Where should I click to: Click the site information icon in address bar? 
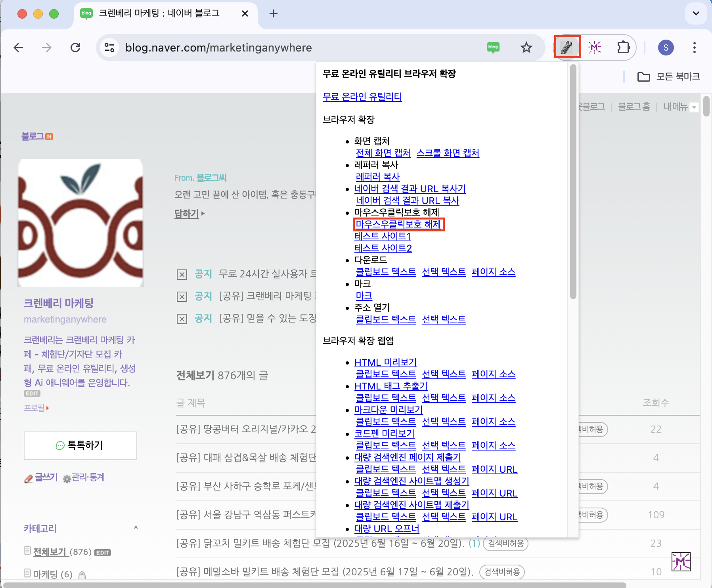[109, 48]
